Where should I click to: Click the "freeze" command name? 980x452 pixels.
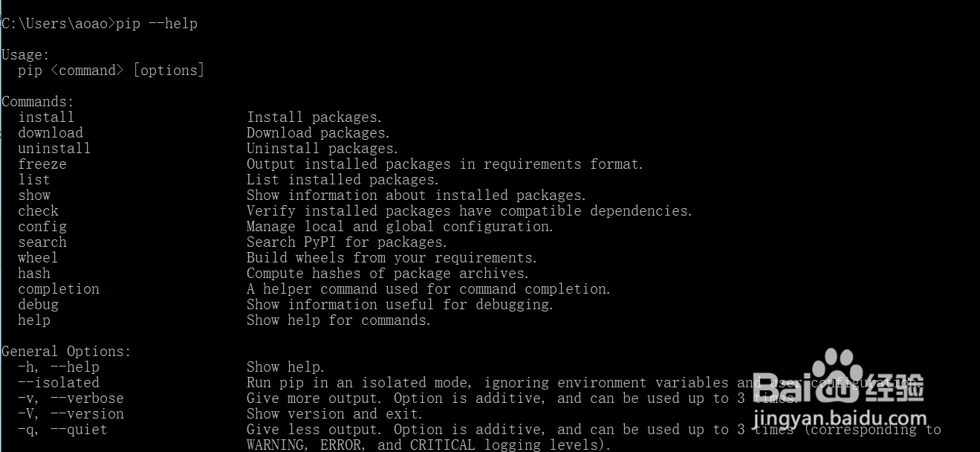42,164
